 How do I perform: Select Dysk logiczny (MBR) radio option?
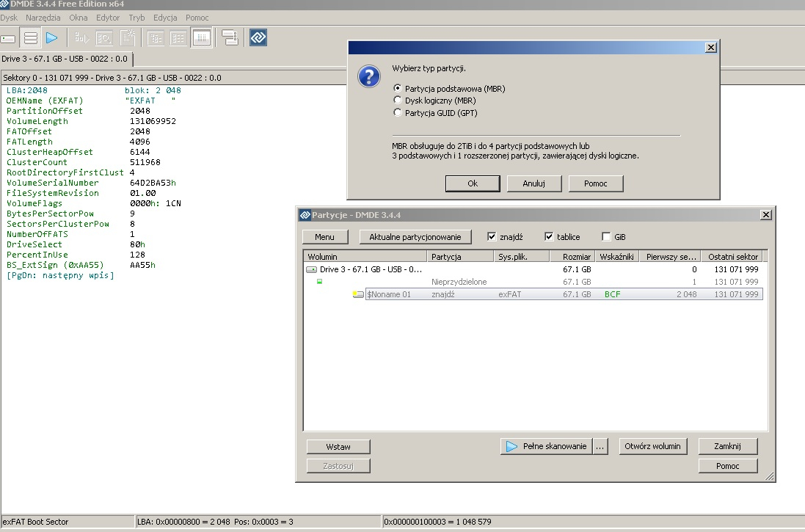[398, 100]
